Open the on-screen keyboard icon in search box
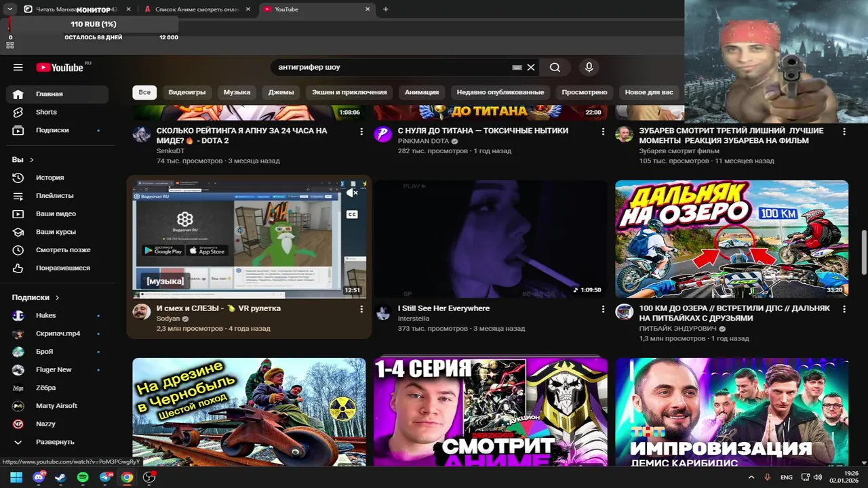 pyautogui.click(x=517, y=67)
